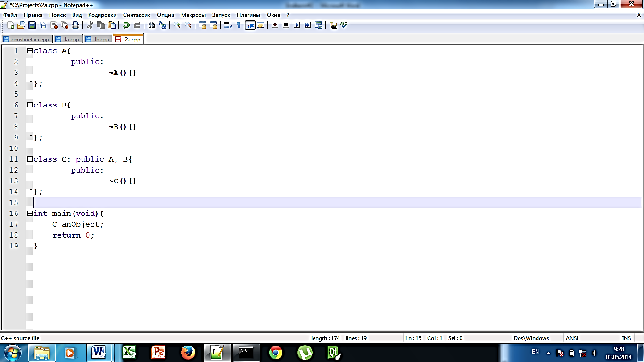Create a new file with the New icon
644x362 pixels.
[x=10, y=25]
